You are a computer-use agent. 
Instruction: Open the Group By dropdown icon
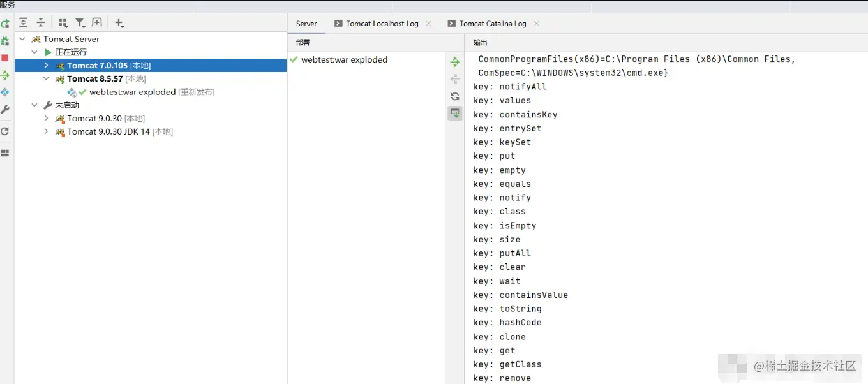(63, 23)
